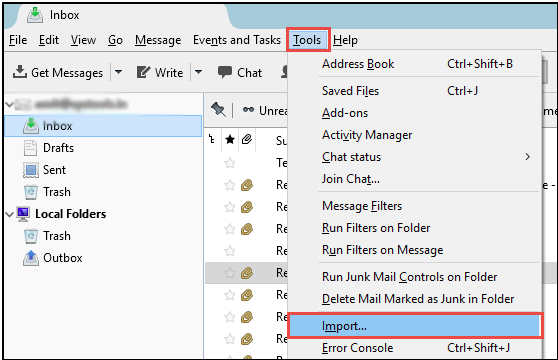Select Run Filters on Message

[415, 250]
